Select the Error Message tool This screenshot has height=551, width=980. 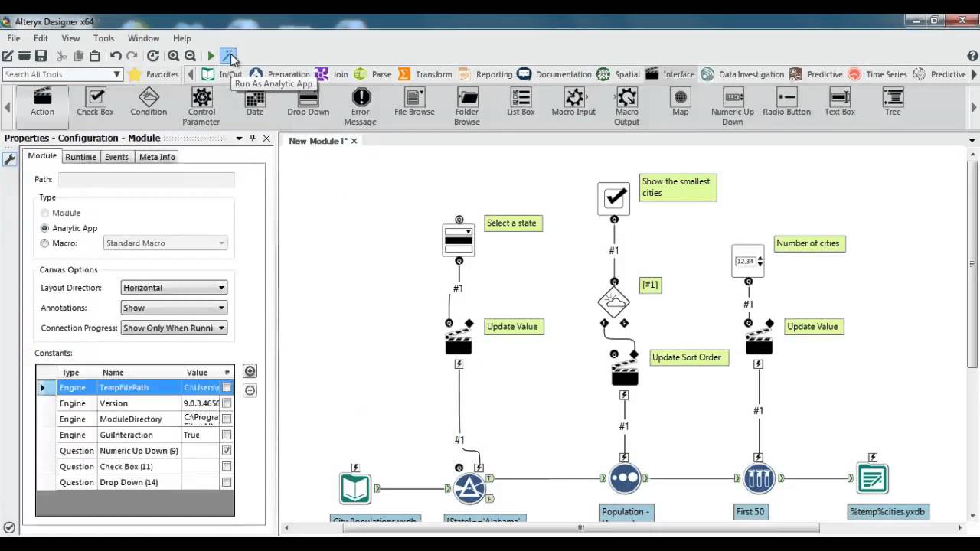(361, 106)
